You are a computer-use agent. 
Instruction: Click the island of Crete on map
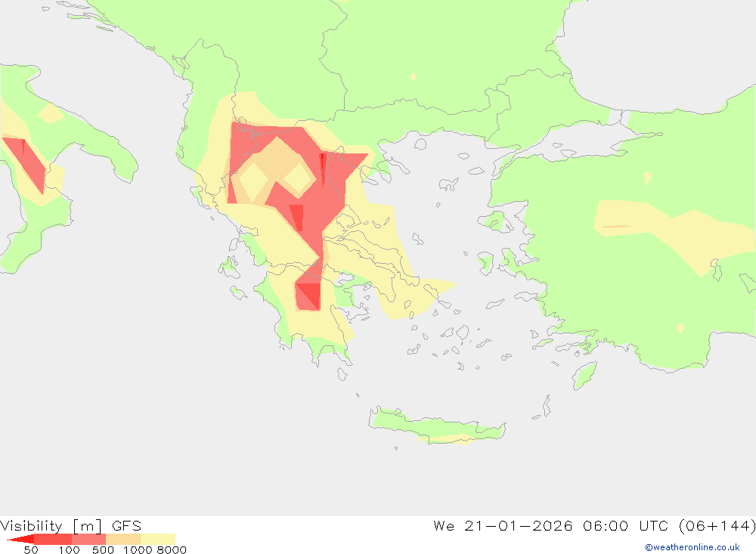[436, 427]
